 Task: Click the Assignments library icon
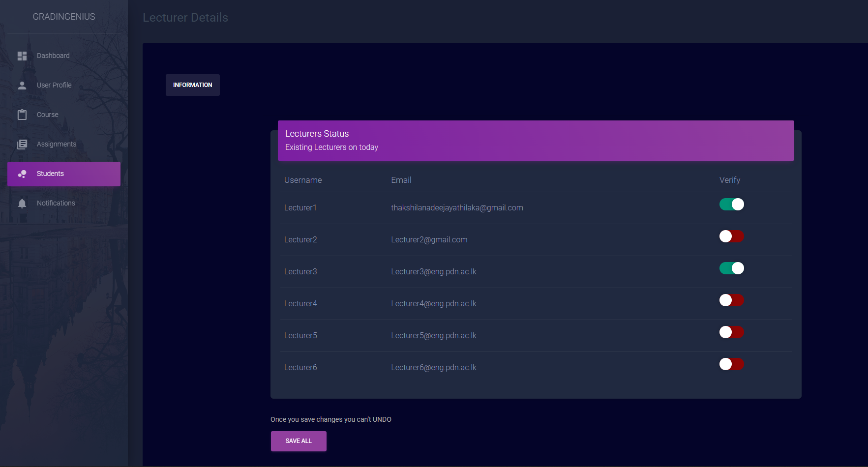[x=22, y=144]
